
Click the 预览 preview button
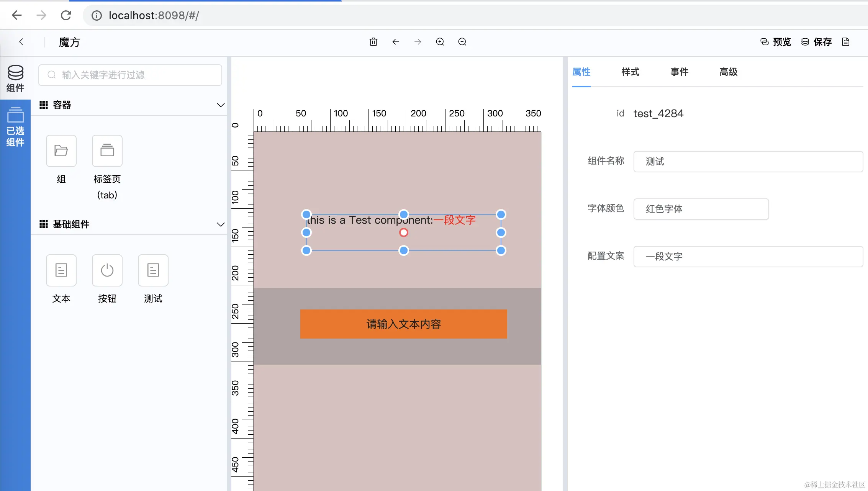click(x=775, y=42)
